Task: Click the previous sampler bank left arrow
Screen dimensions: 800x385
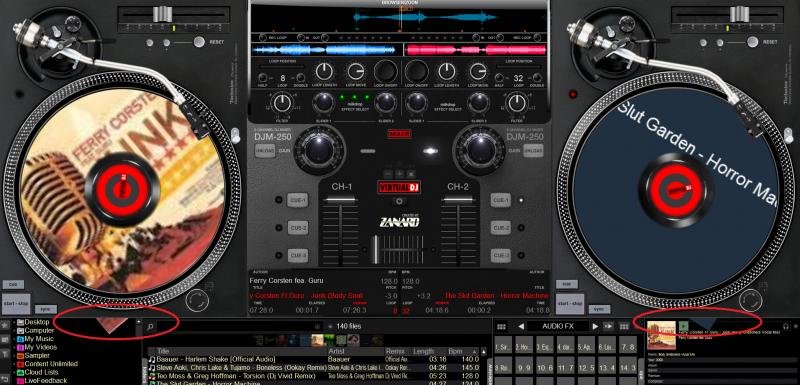Action: click(521, 326)
